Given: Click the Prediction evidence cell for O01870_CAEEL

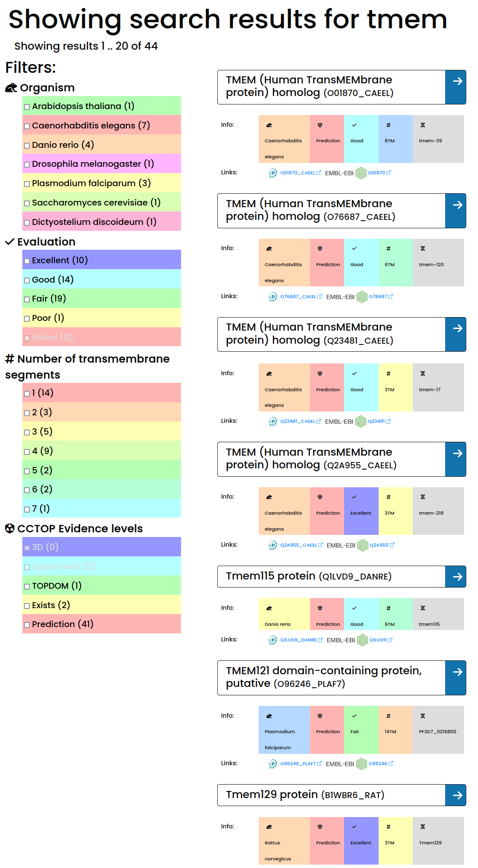Looking at the screenshot, I should click(327, 139).
